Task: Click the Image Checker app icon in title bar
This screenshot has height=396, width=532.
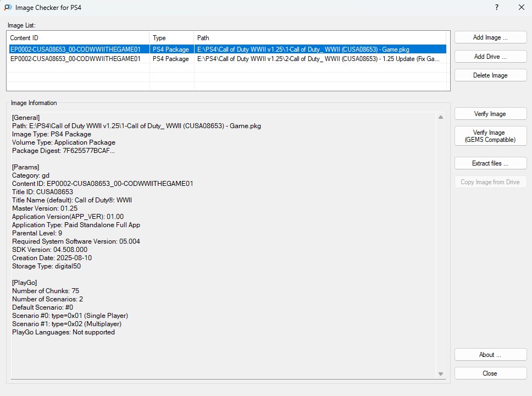Action: point(8,8)
